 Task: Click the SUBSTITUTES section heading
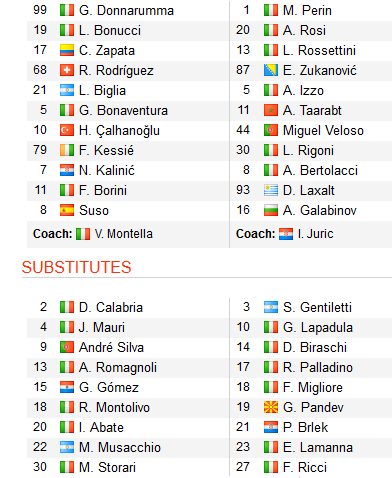pyautogui.click(x=77, y=267)
